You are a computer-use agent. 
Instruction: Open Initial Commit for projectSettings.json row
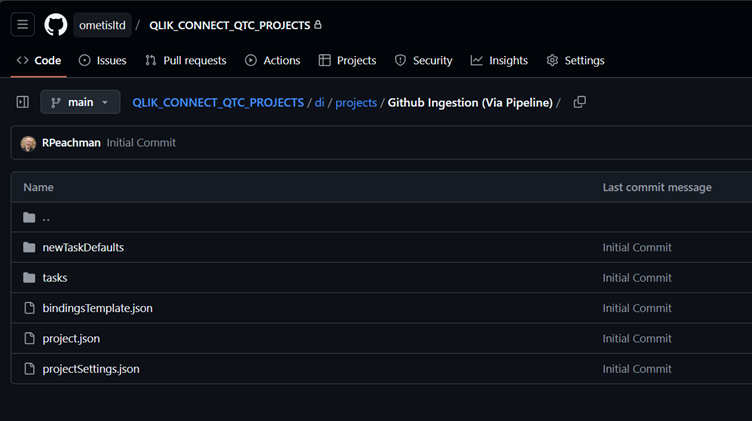point(637,369)
